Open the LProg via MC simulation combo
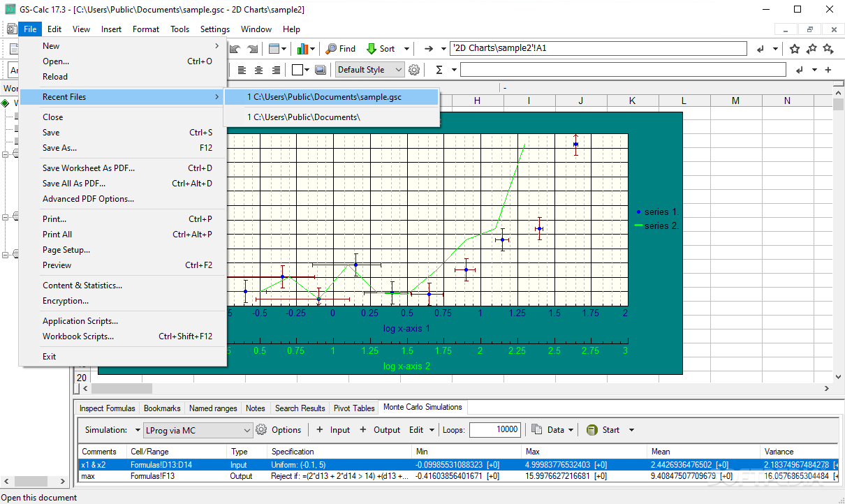Image resolution: width=845 pixels, height=504 pixels. 198,430
